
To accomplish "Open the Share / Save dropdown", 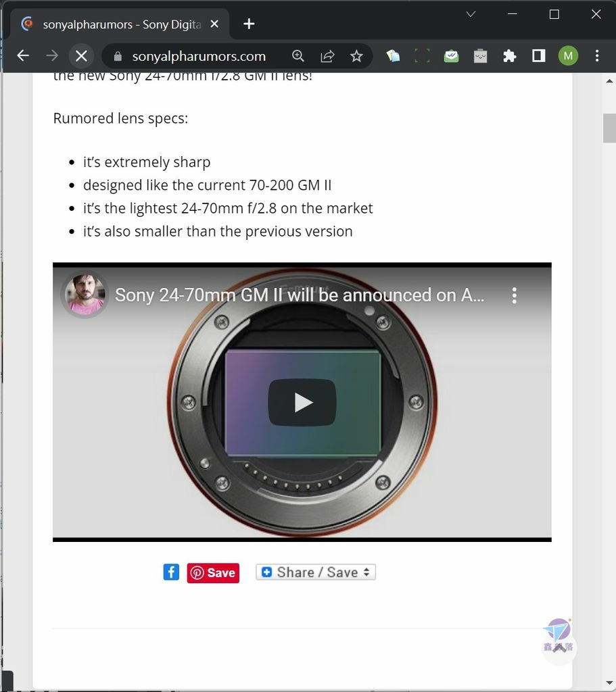I will 316,572.
